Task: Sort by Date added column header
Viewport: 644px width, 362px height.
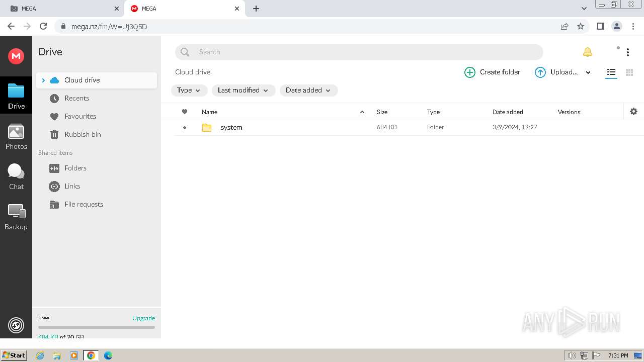Action: point(508,112)
